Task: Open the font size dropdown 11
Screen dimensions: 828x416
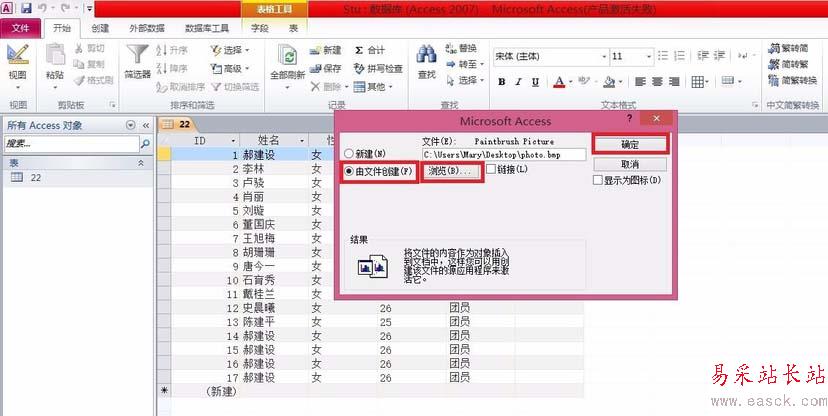Action: 649,56
